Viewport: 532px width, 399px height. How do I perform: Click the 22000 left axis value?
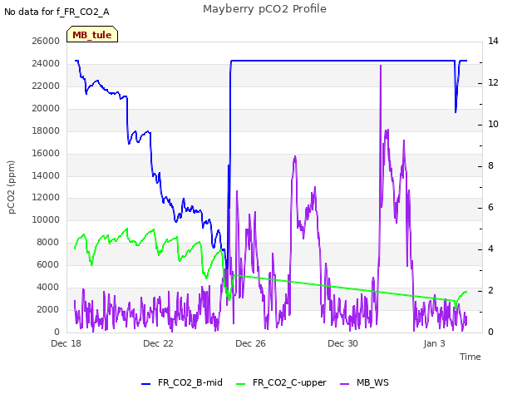coord(46,86)
